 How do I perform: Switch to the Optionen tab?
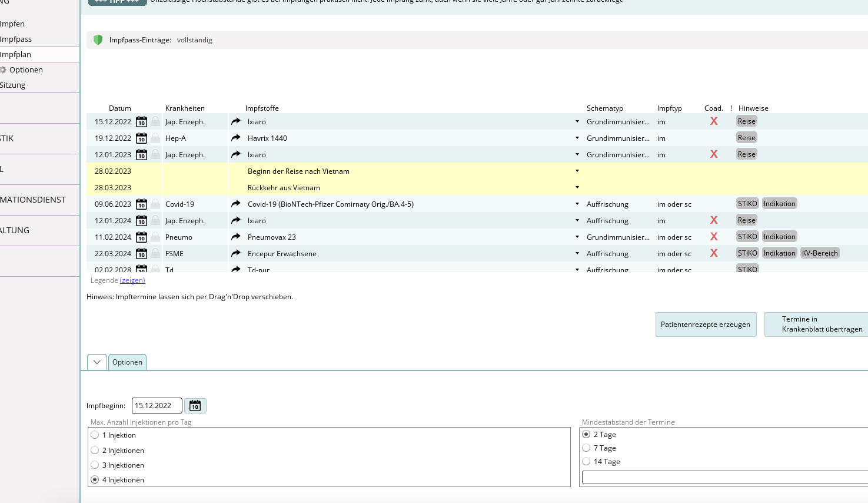[127, 362]
